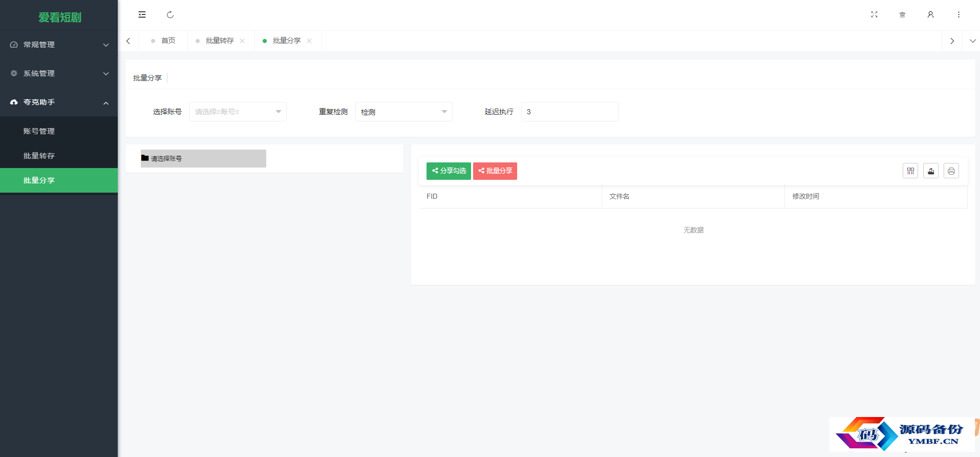Image resolution: width=980 pixels, height=457 pixels.
Task: Close the 批量分享 tab
Action: point(309,41)
